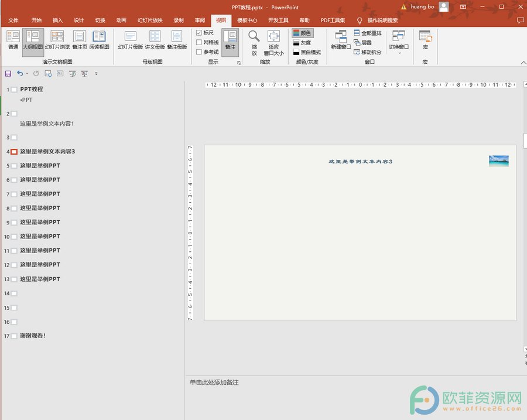Image resolution: width=527 pixels, height=420 pixels.
Task: Click the warning triangle icon in title bar
Action: click(x=403, y=6)
